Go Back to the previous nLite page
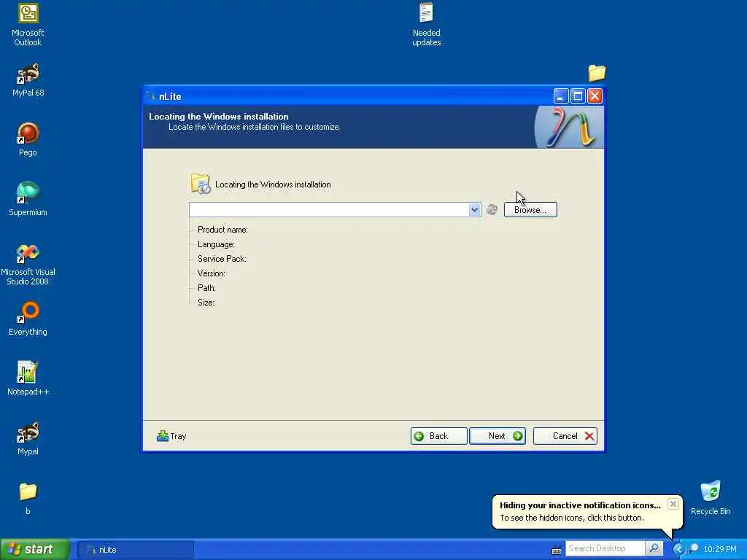The image size is (747, 560). [438, 436]
